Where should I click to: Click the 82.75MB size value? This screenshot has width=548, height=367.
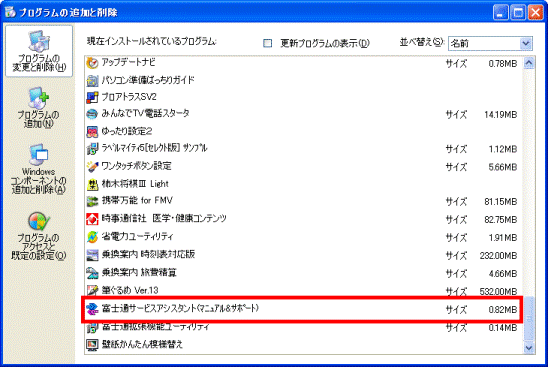click(500, 220)
